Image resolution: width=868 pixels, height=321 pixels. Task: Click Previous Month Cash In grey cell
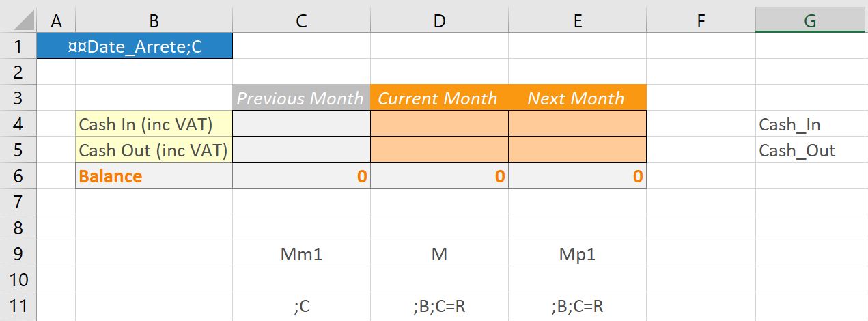(x=301, y=124)
